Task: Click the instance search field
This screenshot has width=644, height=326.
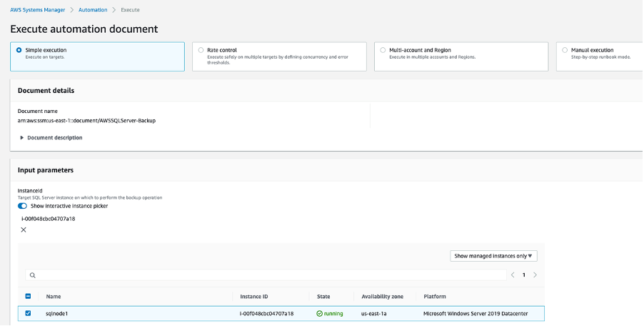Action: (x=266, y=275)
